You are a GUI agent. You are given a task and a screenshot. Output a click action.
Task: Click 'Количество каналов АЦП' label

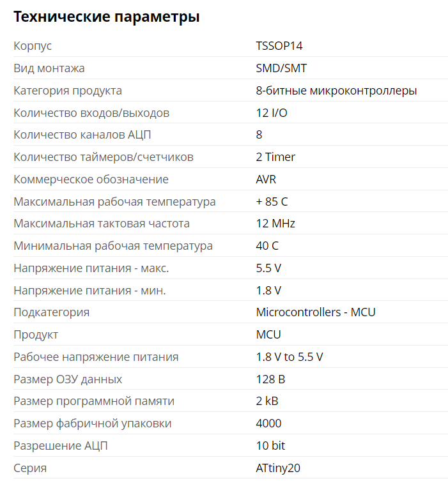[x=82, y=135]
